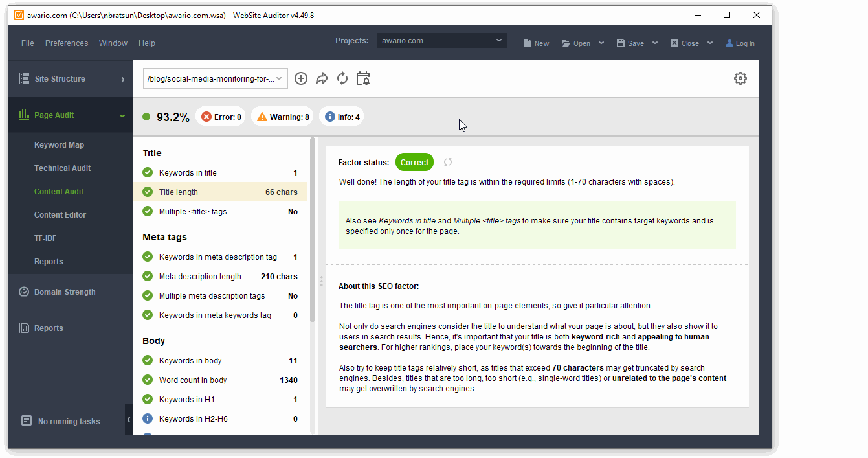Expand the arrow next to Save

click(655, 43)
